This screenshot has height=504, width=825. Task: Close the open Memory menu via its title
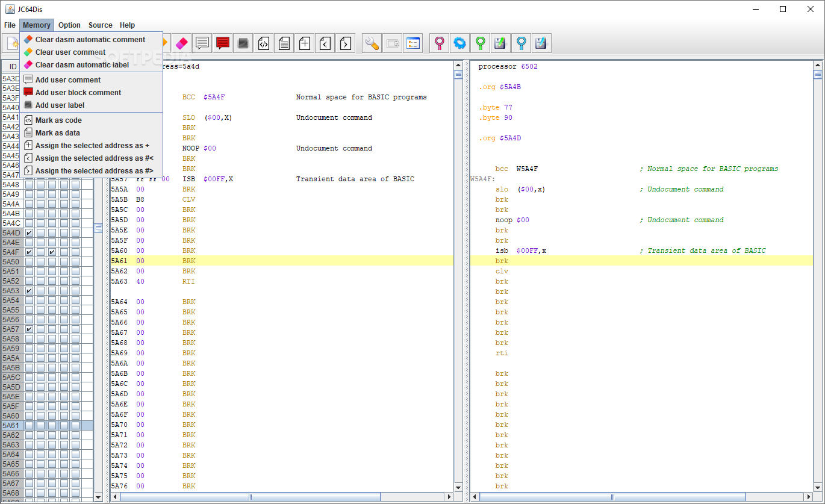tap(37, 25)
